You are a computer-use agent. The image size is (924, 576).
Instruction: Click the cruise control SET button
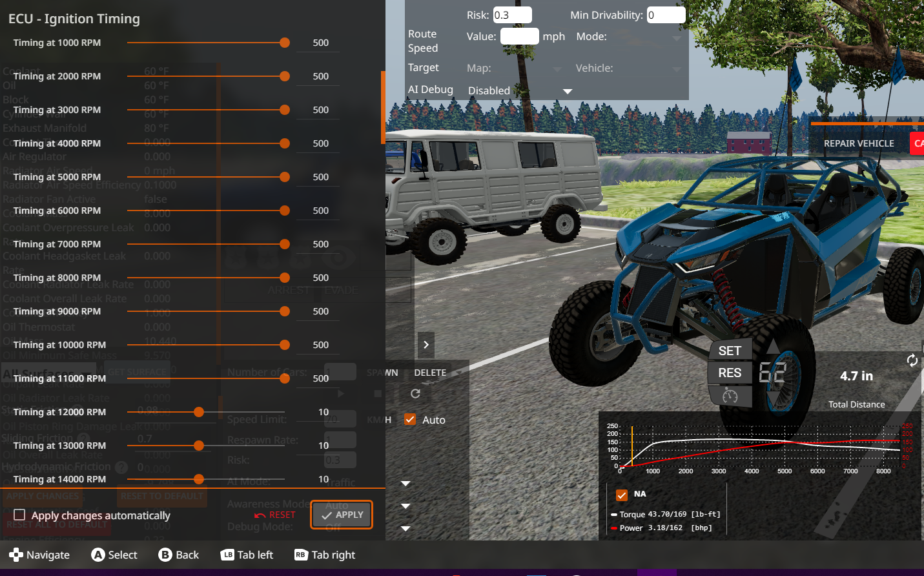click(730, 351)
